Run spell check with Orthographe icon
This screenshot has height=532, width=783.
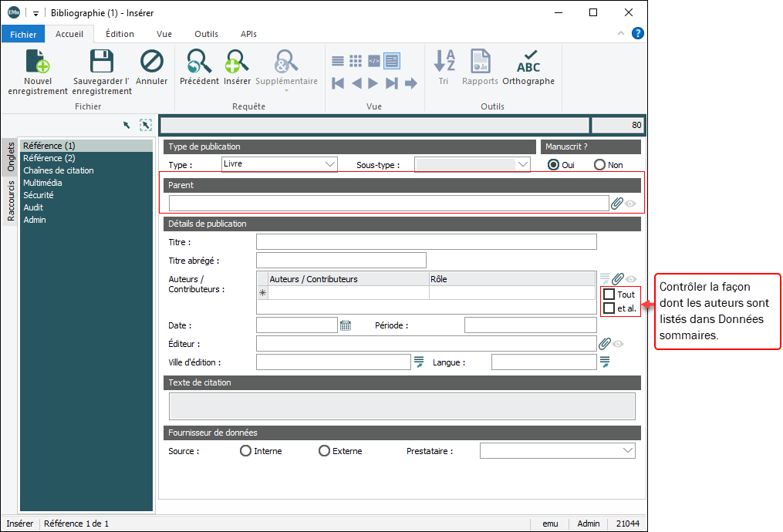[x=528, y=62]
